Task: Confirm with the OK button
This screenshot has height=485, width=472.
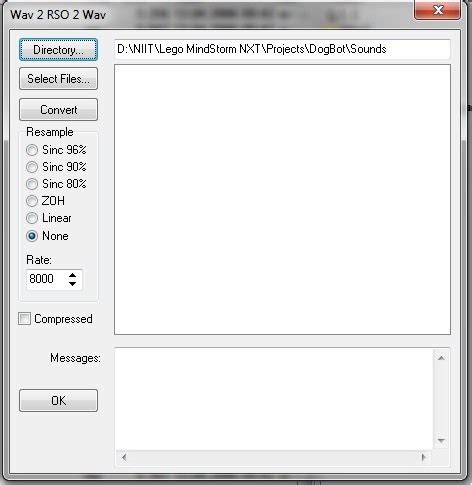Action: [x=58, y=401]
